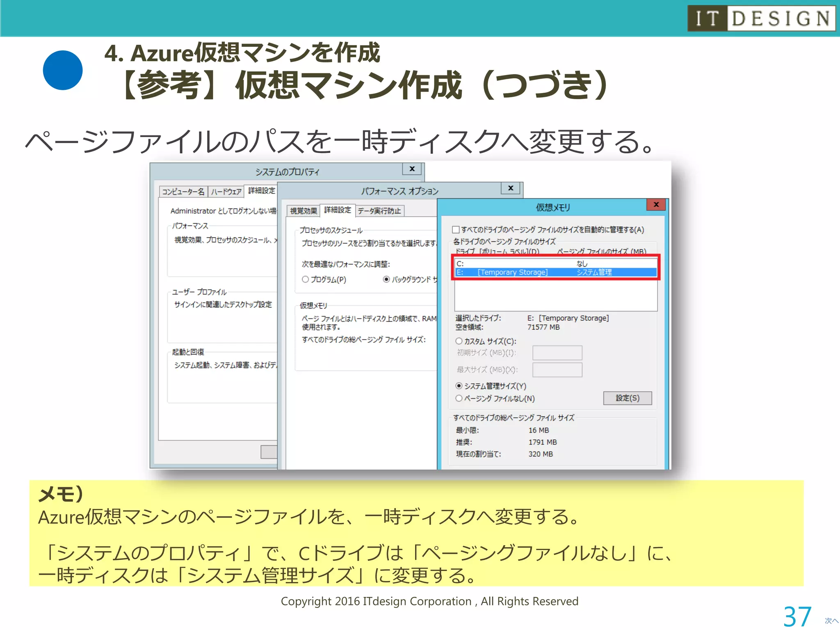Close the Performance Options window

point(511,188)
